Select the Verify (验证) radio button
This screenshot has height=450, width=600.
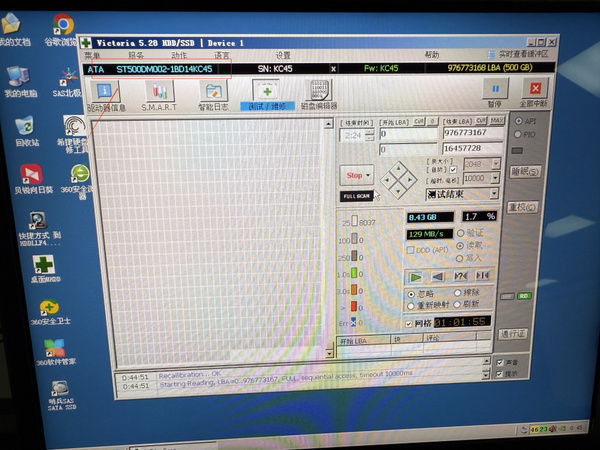pos(460,233)
